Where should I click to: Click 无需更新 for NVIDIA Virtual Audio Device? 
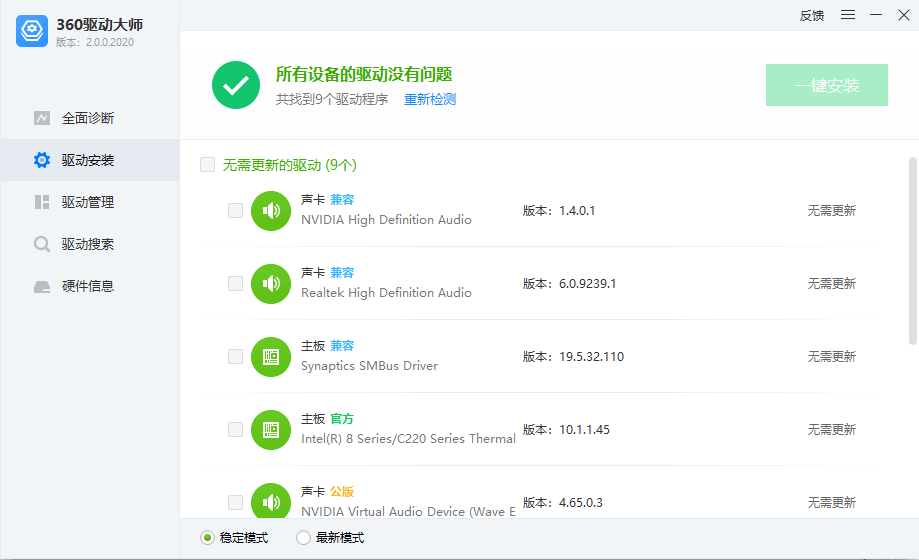[x=832, y=503]
